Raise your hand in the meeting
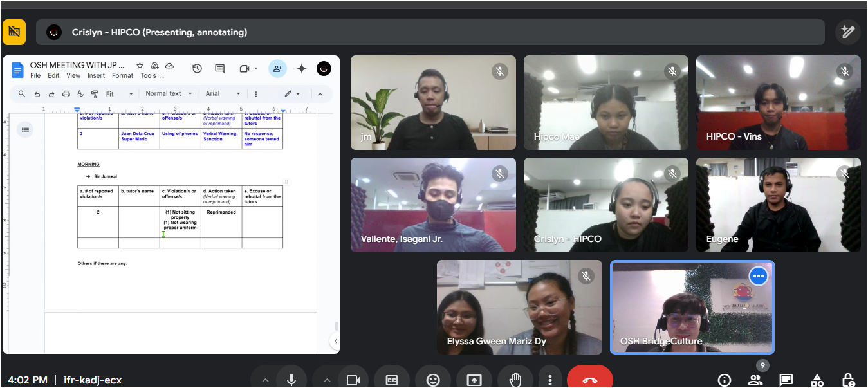This screenshot has height=388, width=868. tap(515, 380)
